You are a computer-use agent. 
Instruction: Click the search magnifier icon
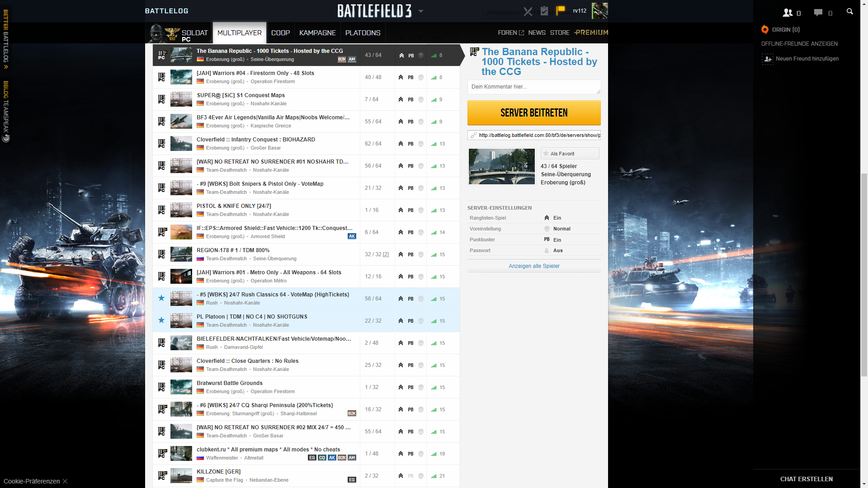(x=849, y=12)
